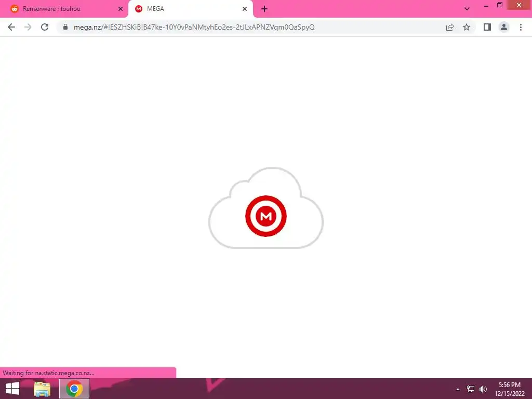This screenshot has width=532, height=399.
Task: Close the Rensenware : touhou tab
Action: 121,9
